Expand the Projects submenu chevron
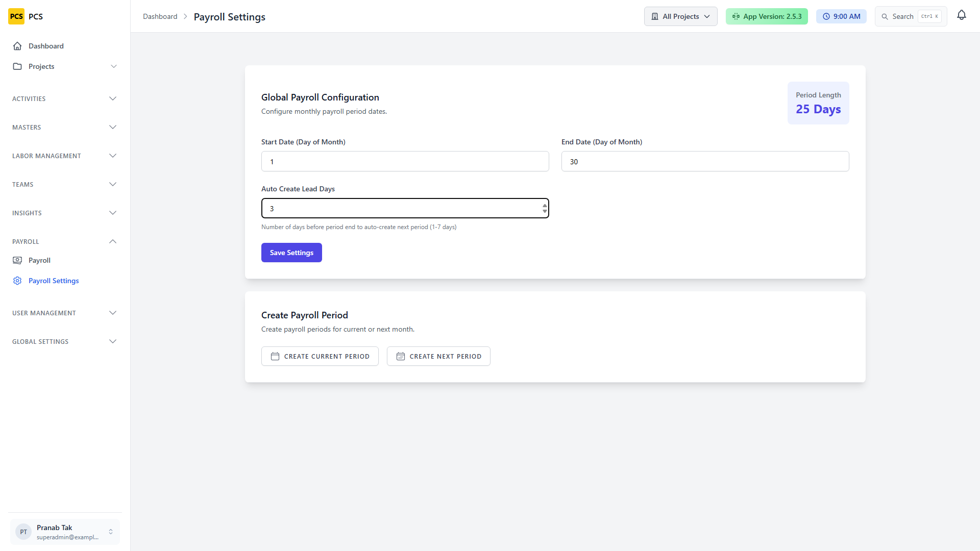Image resolution: width=980 pixels, height=551 pixels. coord(114,66)
